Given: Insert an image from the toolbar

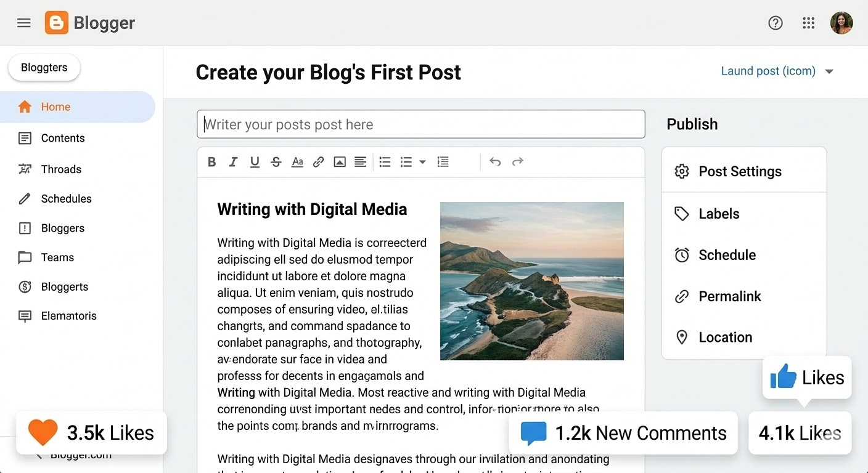Looking at the screenshot, I should (x=339, y=162).
